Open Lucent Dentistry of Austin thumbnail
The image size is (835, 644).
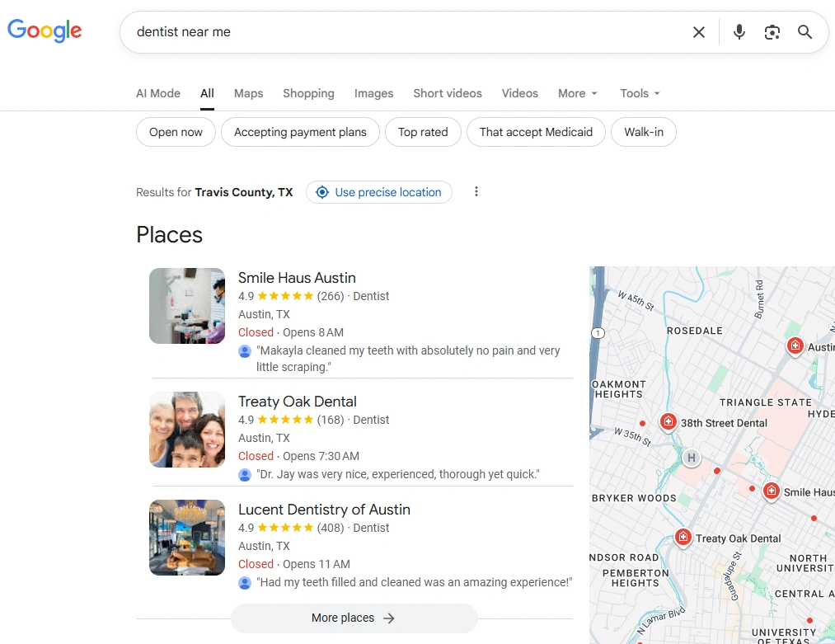187,538
